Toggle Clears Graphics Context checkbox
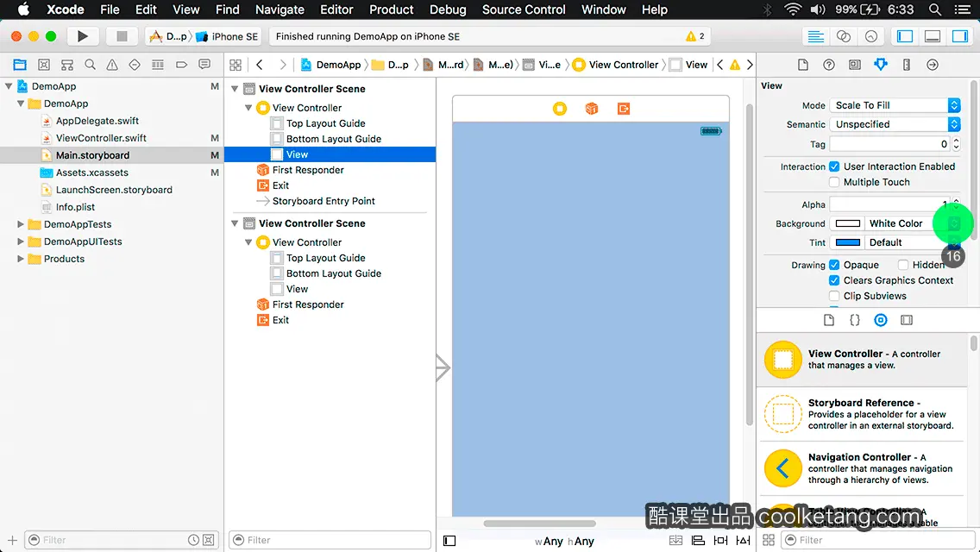 click(834, 280)
